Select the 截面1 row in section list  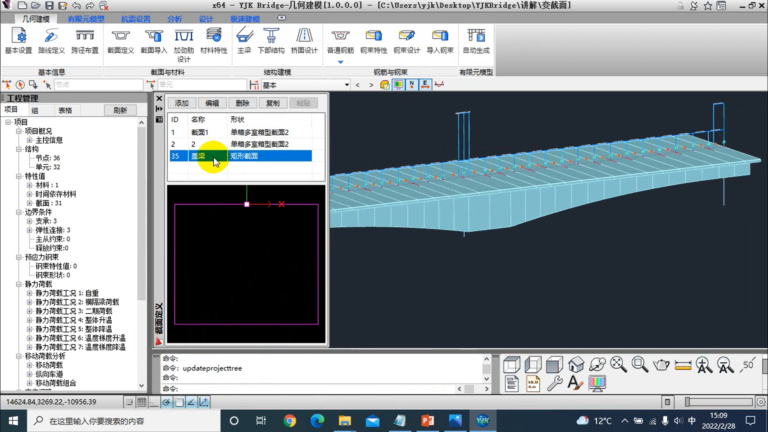click(240, 132)
